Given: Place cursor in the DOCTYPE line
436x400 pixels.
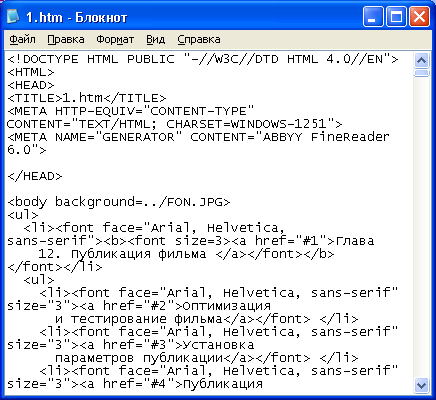Looking at the screenshot, I should (203, 59).
